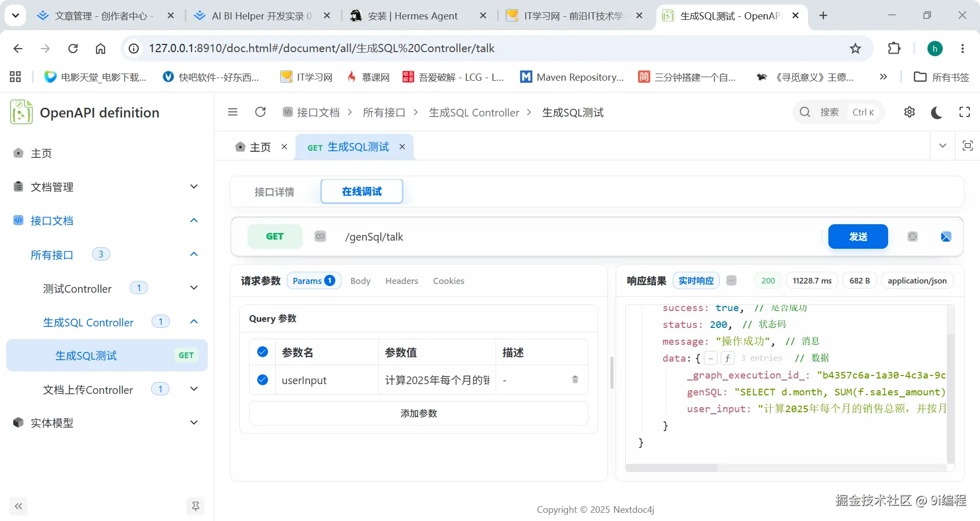Click the browser home button
Viewport: 980px width, 521px height.
(x=101, y=49)
